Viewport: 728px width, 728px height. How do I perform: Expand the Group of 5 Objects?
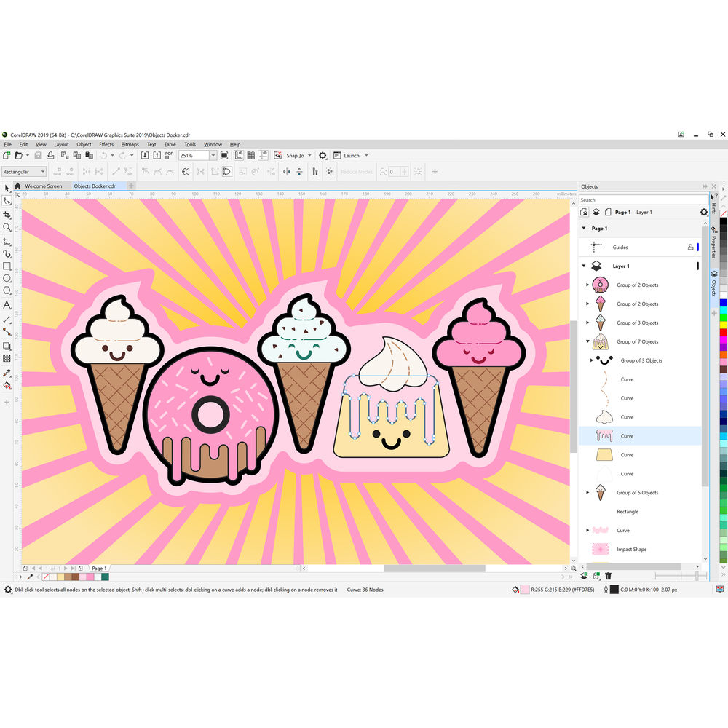click(x=587, y=493)
